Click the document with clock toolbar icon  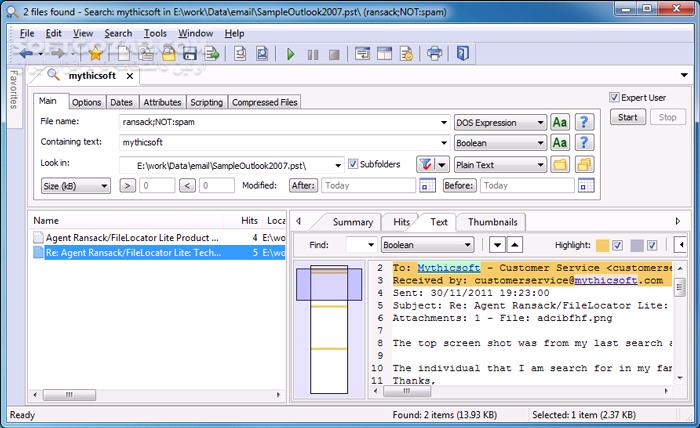[406, 54]
